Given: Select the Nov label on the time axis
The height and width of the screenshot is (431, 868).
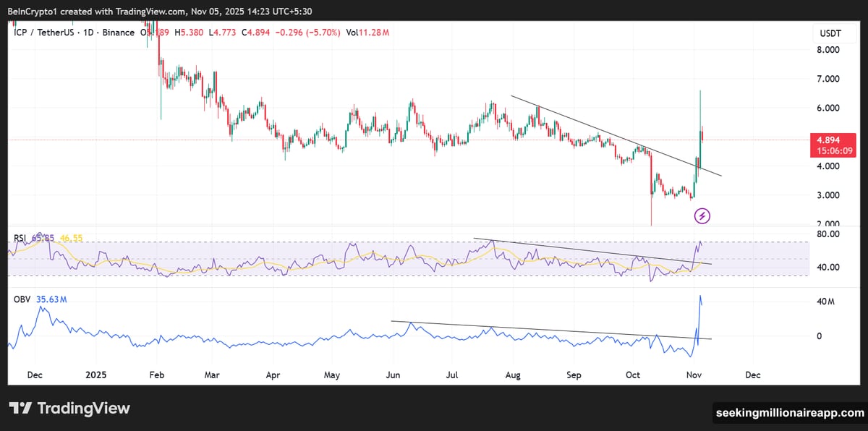Looking at the screenshot, I should [693, 375].
